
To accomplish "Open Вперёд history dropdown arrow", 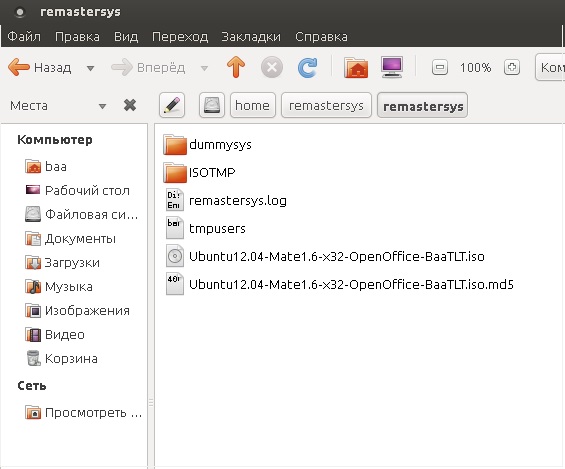I will pyautogui.click(x=204, y=68).
